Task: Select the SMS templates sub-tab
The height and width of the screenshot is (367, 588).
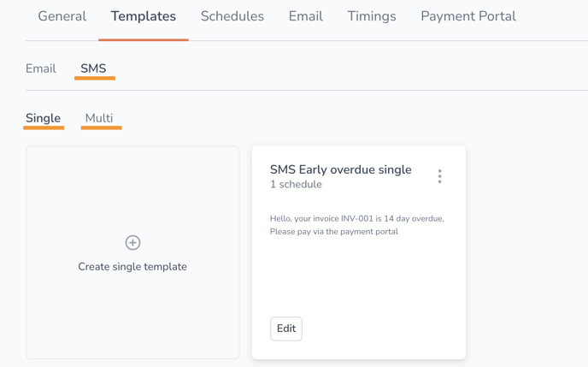Action: point(93,68)
